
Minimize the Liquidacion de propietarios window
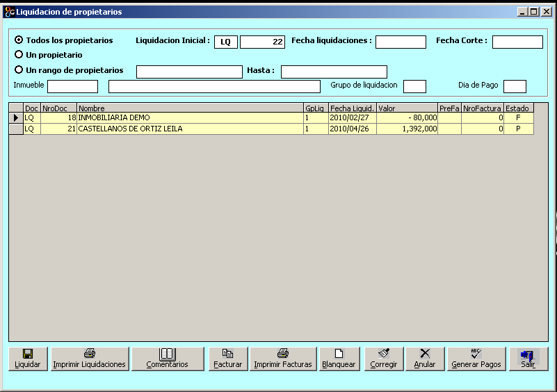click(x=522, y=12)
